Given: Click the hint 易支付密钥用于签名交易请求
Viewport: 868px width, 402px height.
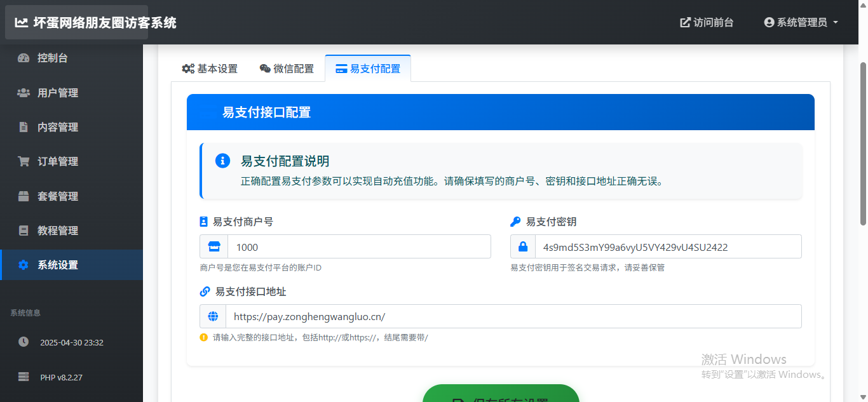Looking at the screenshot, I should pyautogui.click(x=588, y=267).
